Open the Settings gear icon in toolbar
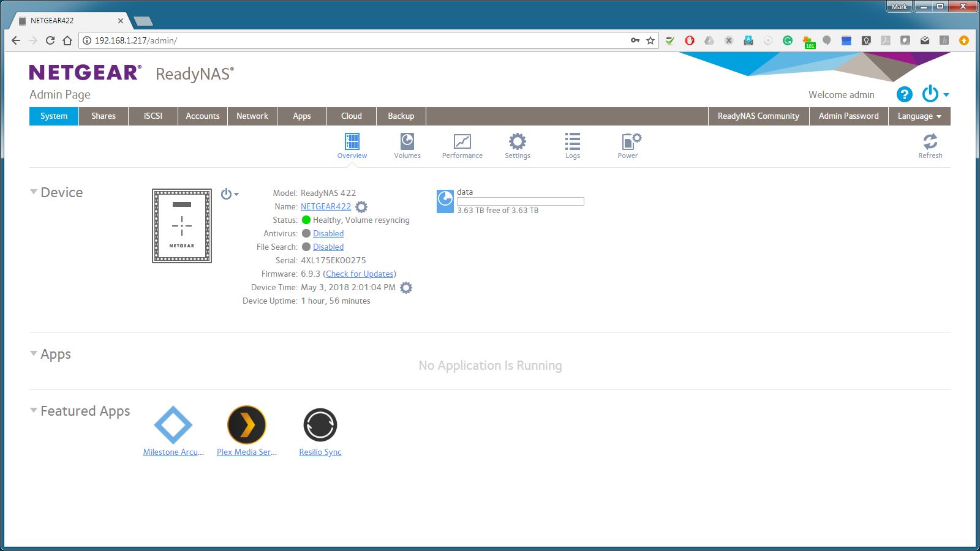 518,141
